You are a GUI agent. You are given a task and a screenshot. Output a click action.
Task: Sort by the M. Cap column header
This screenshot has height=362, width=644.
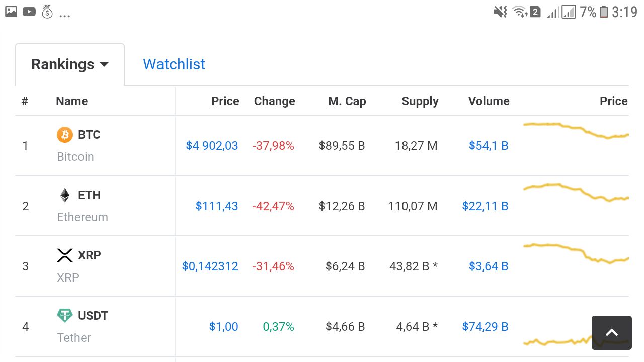[347, 101]
